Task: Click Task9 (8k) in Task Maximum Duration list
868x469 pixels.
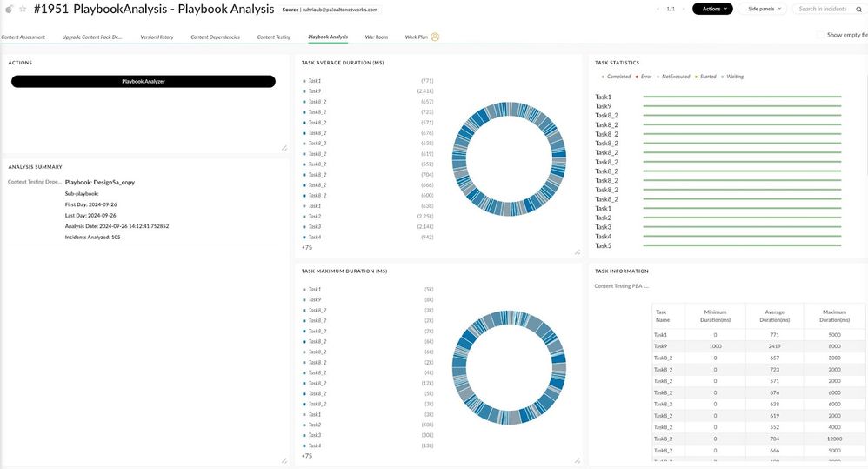Action: point(368,299)
